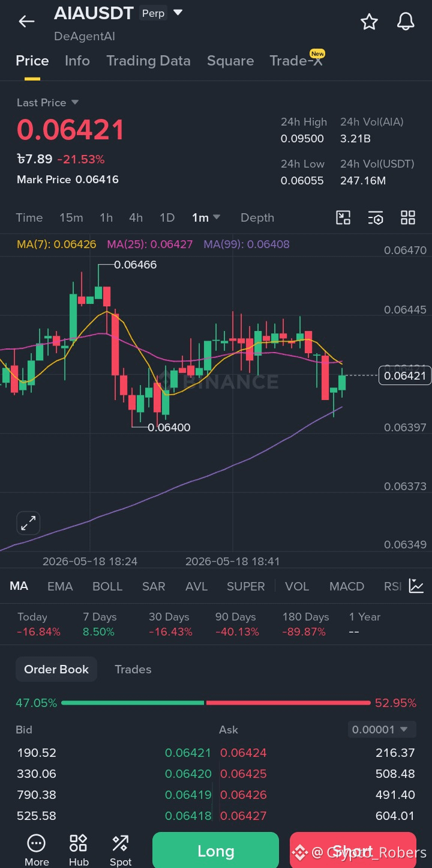Viewport: 432px width, 868px height.
Task: Toggle the BOLL indicator
Action: coord(107,586)
